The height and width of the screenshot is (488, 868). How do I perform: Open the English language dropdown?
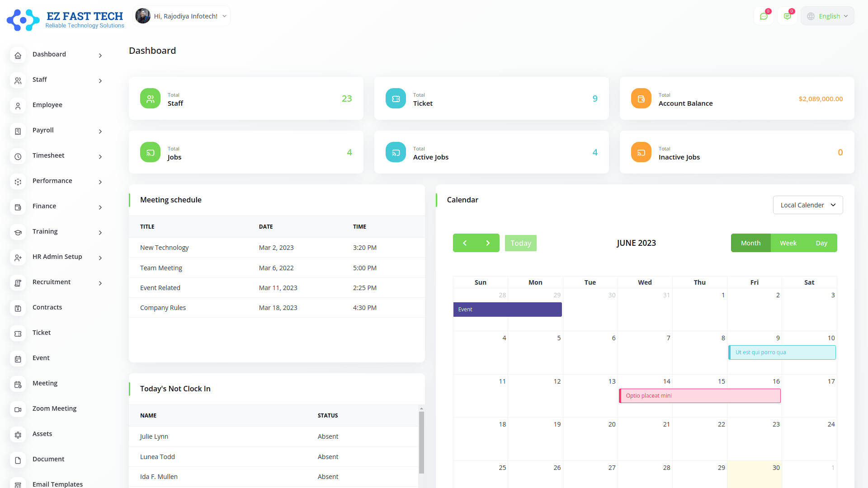827,16
